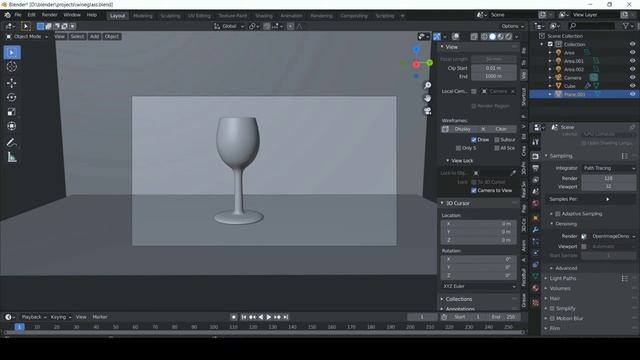
Task: Toggle X-ray mode in viewport header
Action: pos(474,37)
